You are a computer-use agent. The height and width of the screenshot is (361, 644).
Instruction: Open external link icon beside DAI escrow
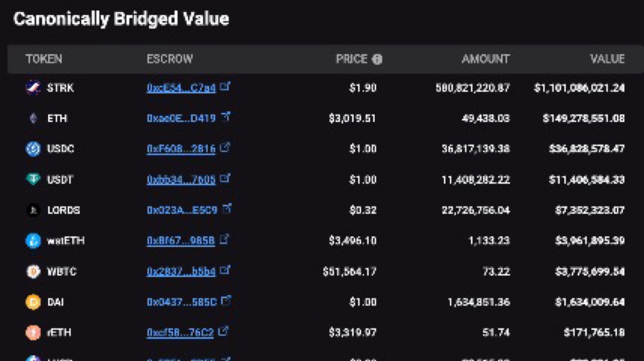click(x=226, y=301)
